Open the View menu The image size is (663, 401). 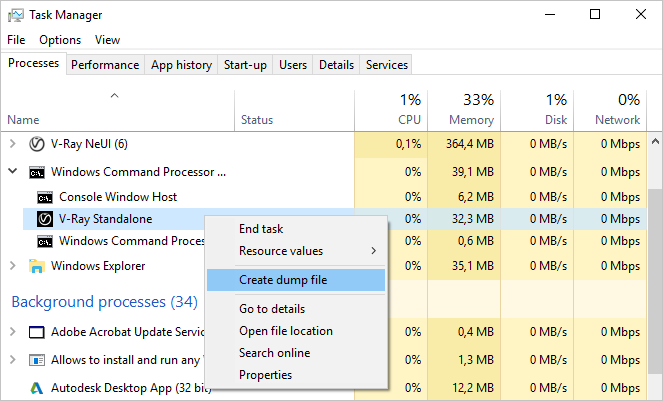(x=107, y=40)
